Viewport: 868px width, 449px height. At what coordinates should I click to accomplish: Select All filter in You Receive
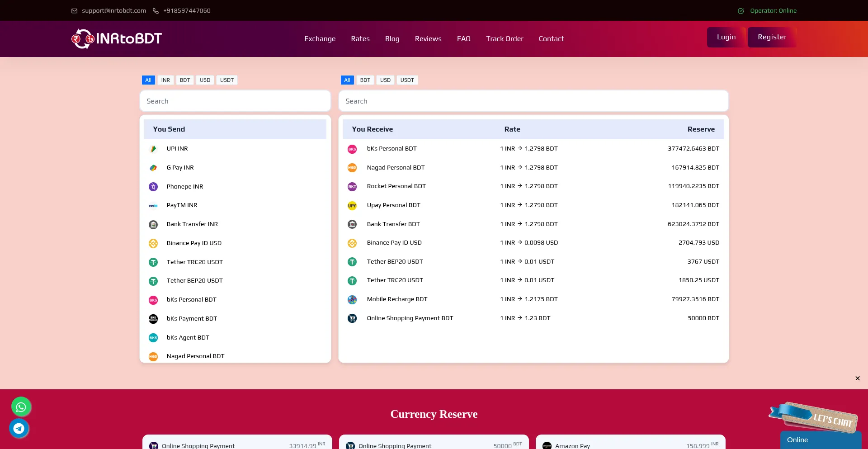coord(347,80)
